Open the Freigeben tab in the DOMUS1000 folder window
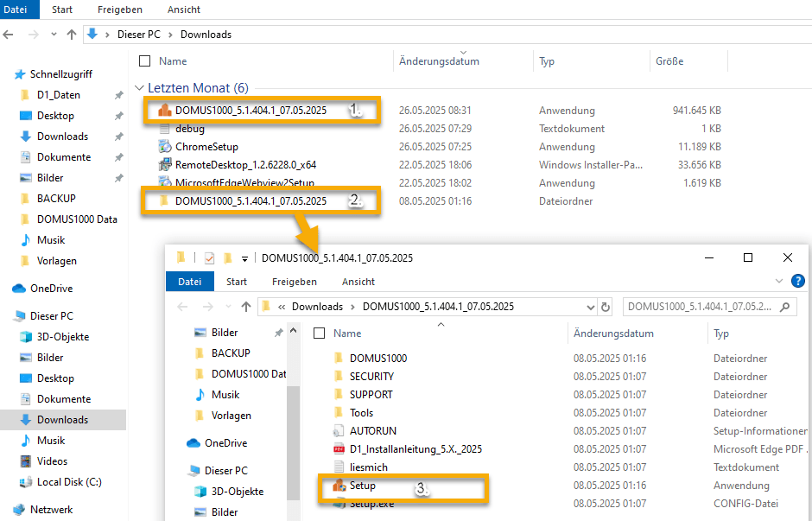Image resolution: width=812 pixels, height=521 pixels. pyautogui.click(x=295, y=282)
